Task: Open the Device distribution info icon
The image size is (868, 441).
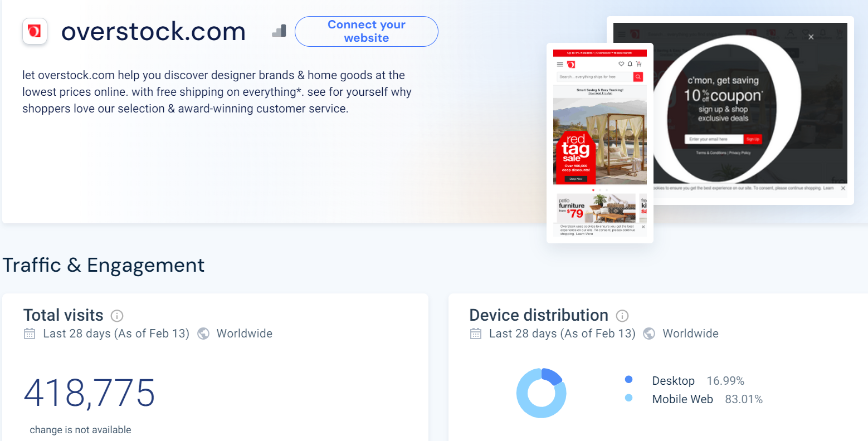Action: pos(622,316)
